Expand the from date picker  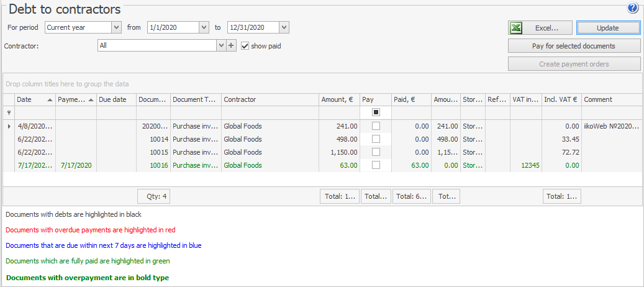(204, 27)
